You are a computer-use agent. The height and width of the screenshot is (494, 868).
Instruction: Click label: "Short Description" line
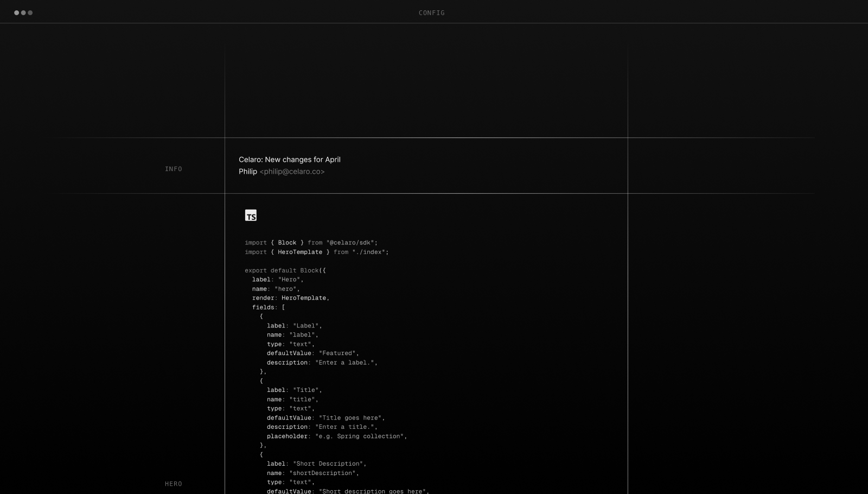pos(317,464)
